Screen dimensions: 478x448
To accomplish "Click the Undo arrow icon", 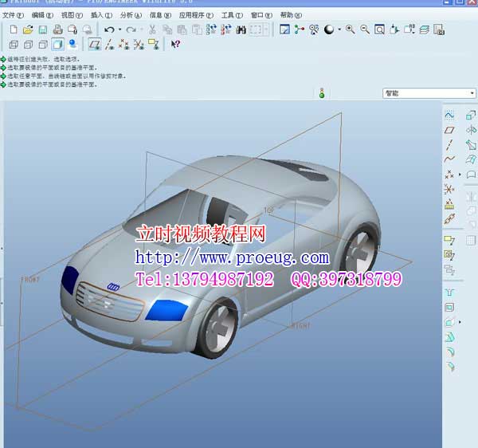I will (109, 29).
